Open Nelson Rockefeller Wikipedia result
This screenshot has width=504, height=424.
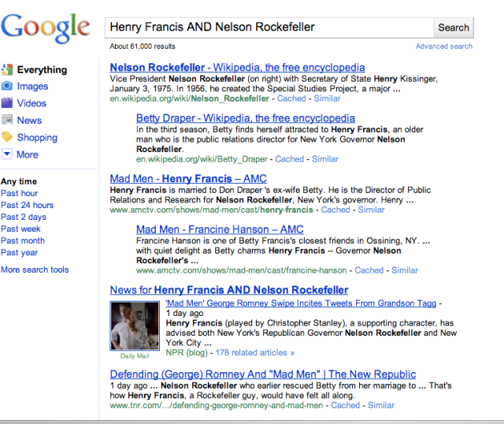click(237, 68)
